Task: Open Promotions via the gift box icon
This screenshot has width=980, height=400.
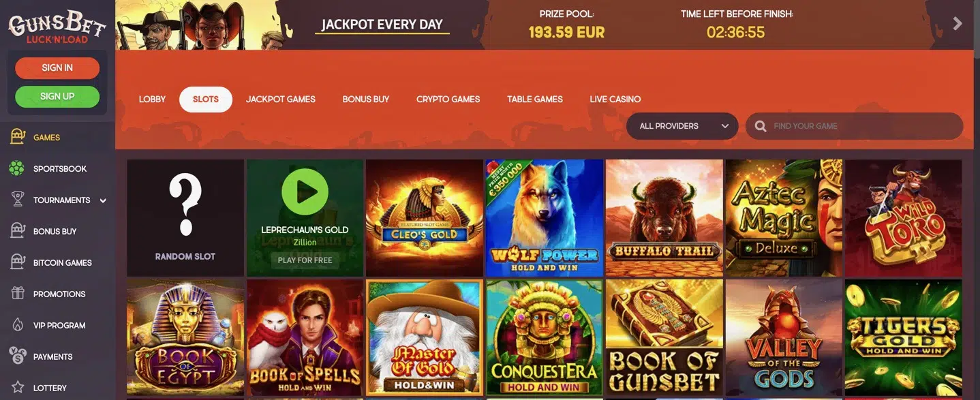Action: (18, 294)
